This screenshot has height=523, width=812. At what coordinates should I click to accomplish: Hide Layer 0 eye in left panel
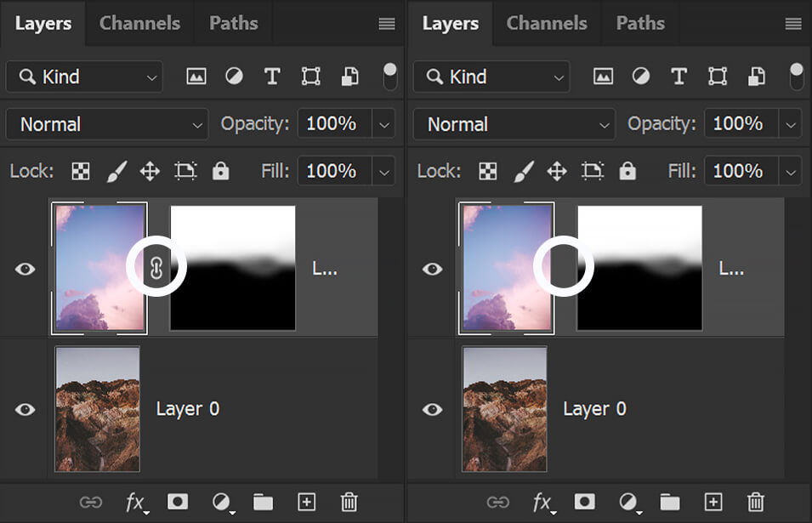(x=25, y=410)
